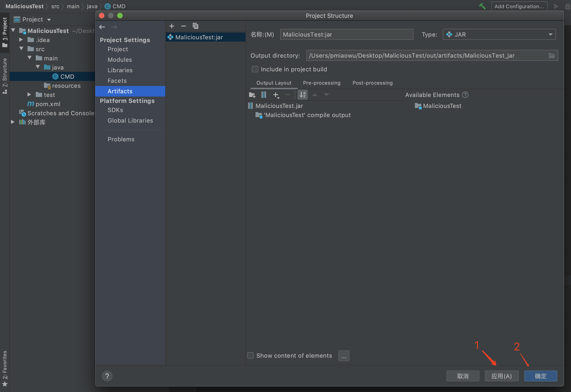Click the 应用(A) apply button
The width and height of the screenshot is (571, 392).
(x=501, y=376)
